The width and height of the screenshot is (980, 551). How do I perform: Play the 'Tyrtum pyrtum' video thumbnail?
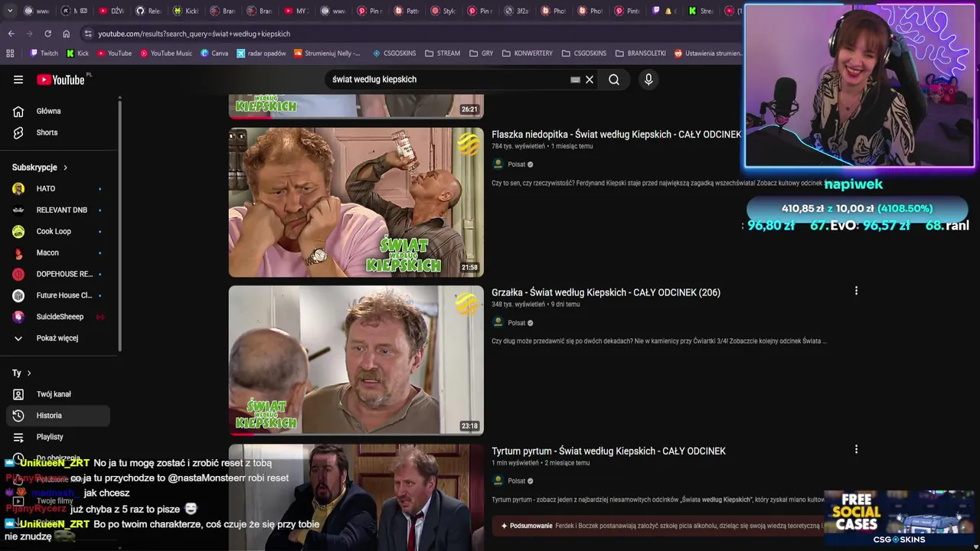tap(356, 497)
